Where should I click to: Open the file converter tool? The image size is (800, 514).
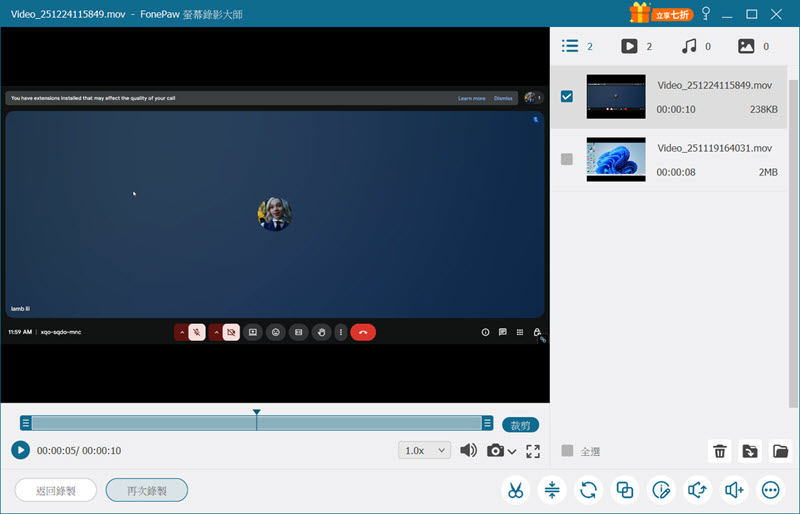click(589, 490)
